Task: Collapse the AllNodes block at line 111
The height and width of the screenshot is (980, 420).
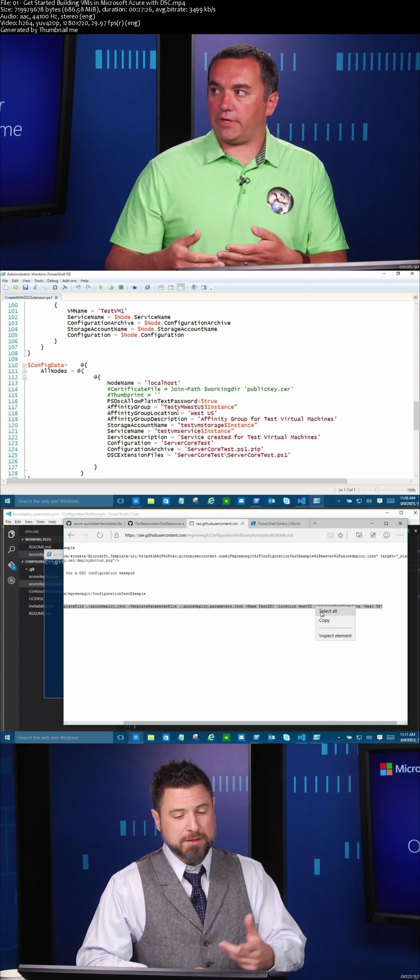Action: pyautogui.click(x=25, y=371)
